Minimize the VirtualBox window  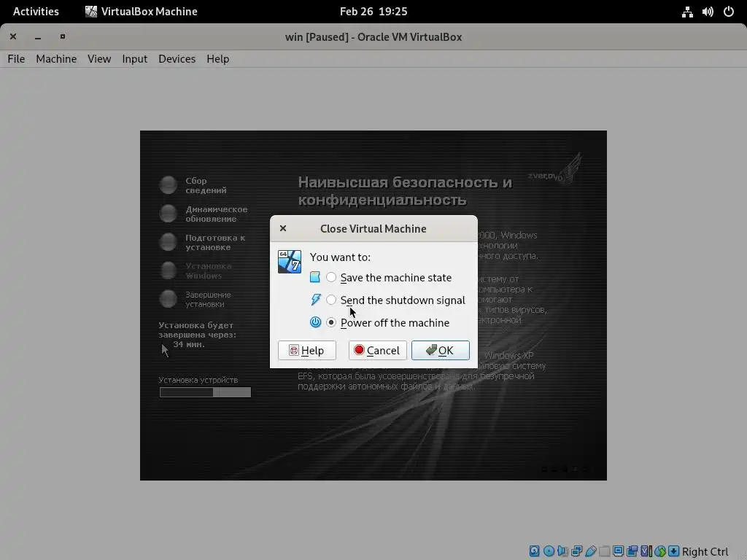(38, 36)
